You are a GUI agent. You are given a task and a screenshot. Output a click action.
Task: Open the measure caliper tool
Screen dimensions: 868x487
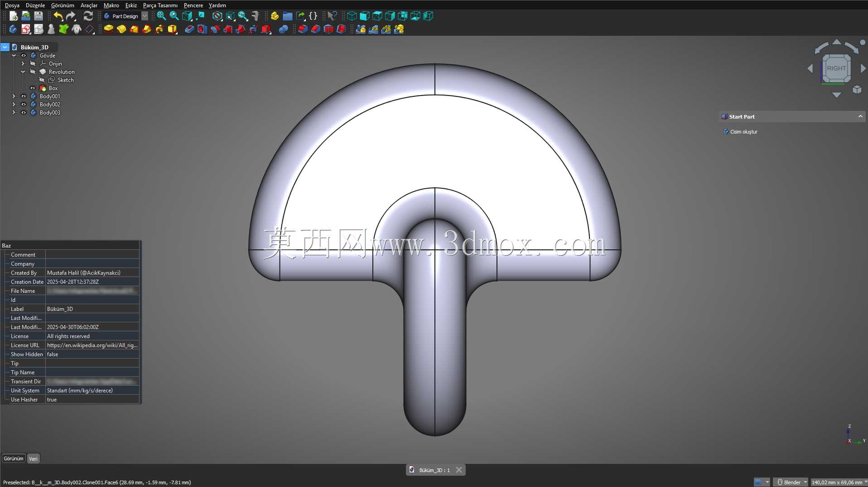[x=256, y=16]
